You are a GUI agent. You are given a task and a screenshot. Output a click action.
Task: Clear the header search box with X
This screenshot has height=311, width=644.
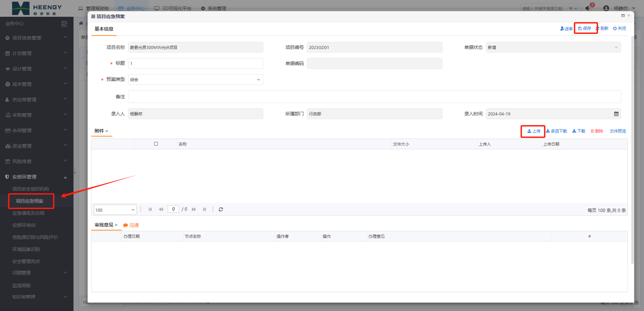coord(571,8)
